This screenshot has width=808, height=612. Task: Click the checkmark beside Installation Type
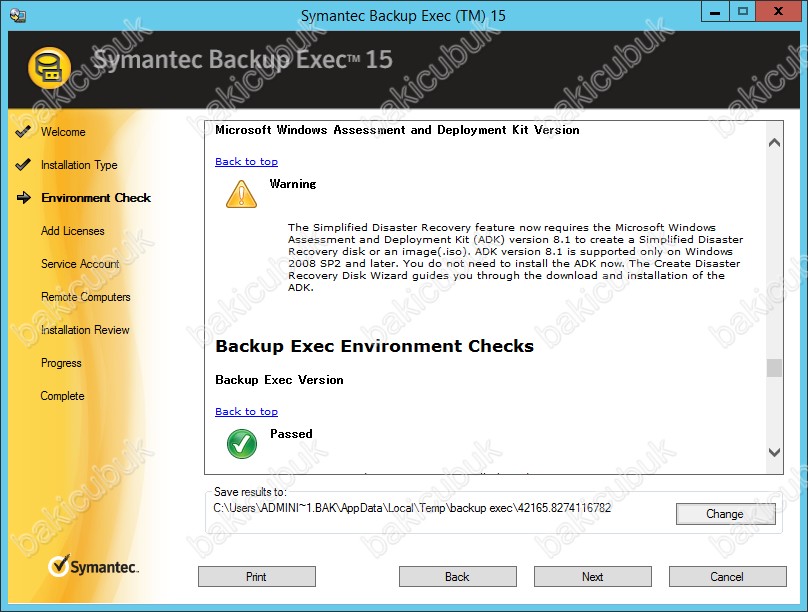23,164
